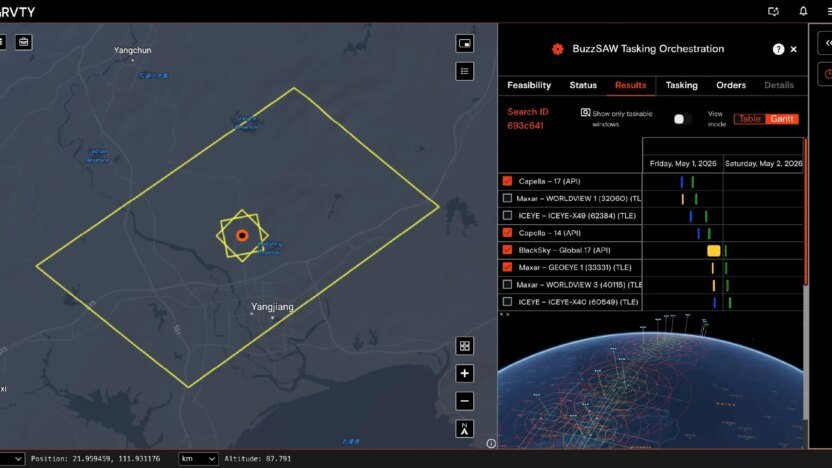832x468 pixels.
Task: Check the ICEYE-X49 (62384) checkbox
Action: click(x=507, y=215)
